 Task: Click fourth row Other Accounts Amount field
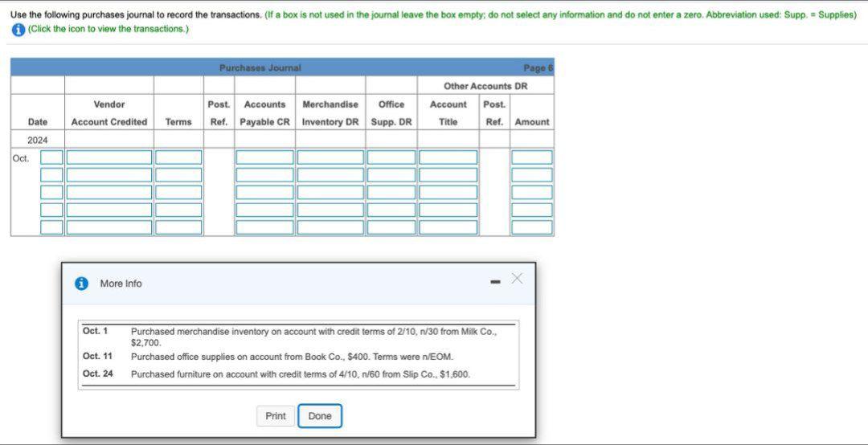[x=531, y=210]
